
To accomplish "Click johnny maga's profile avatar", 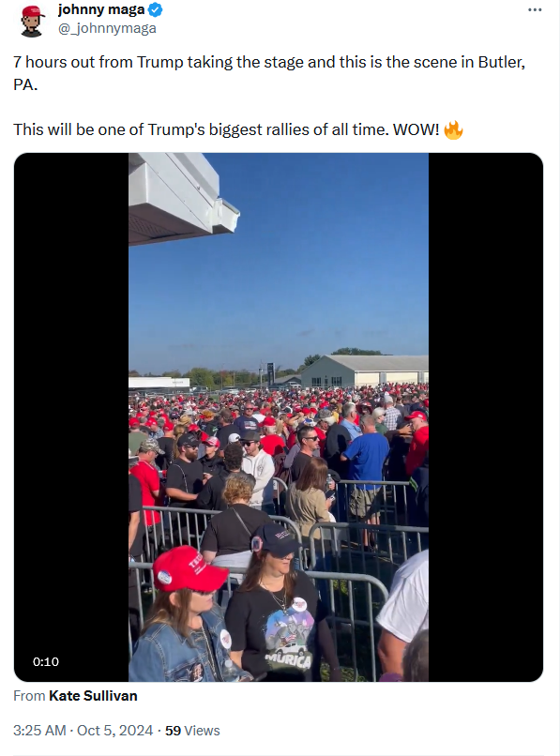I will point(32,21).
